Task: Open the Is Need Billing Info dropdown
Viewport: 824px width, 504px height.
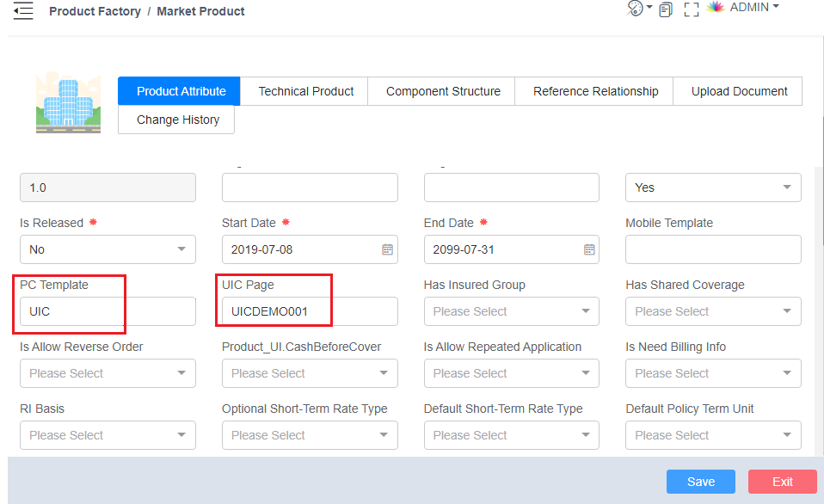Action: [713, 373]
